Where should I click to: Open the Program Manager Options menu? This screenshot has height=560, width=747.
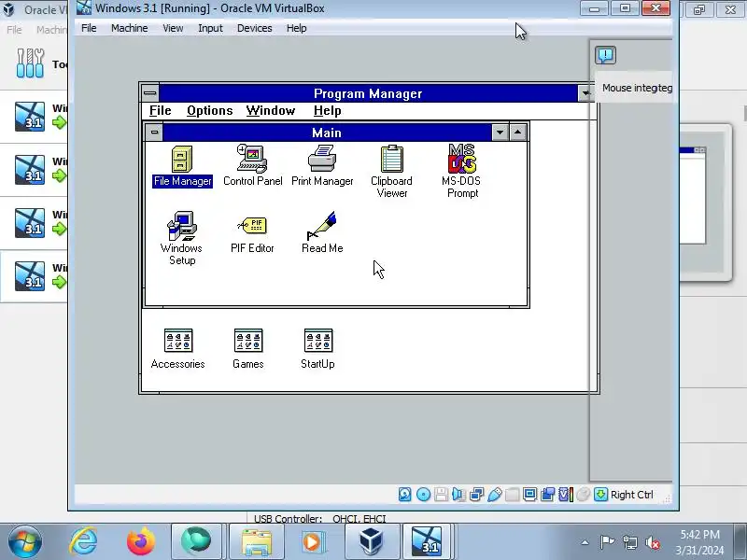(x=209, y=111)
